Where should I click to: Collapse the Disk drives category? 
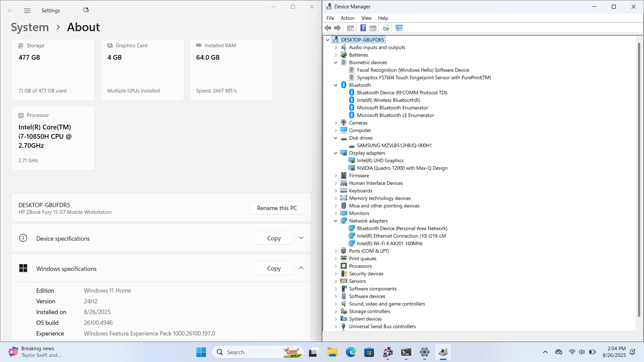(x=336, y=138)
